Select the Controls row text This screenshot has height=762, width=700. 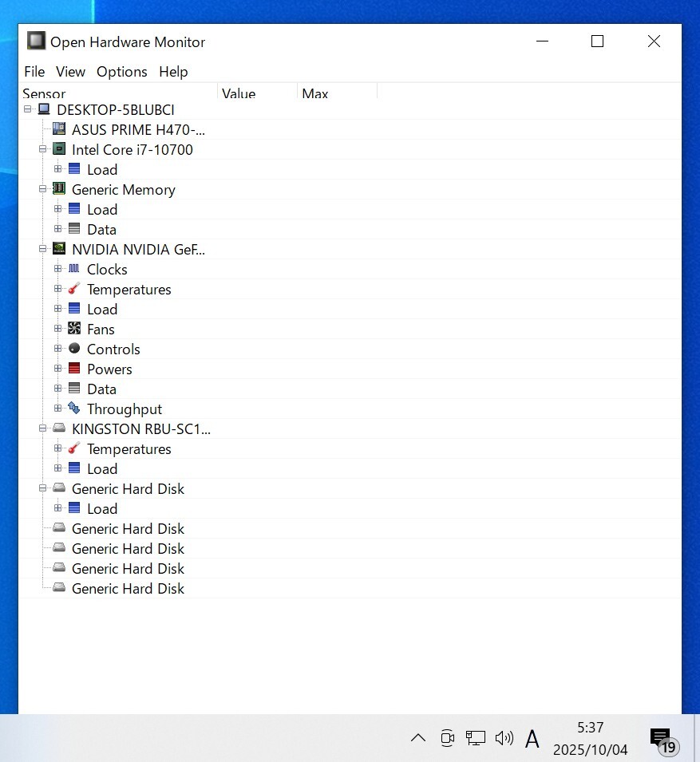113,349
